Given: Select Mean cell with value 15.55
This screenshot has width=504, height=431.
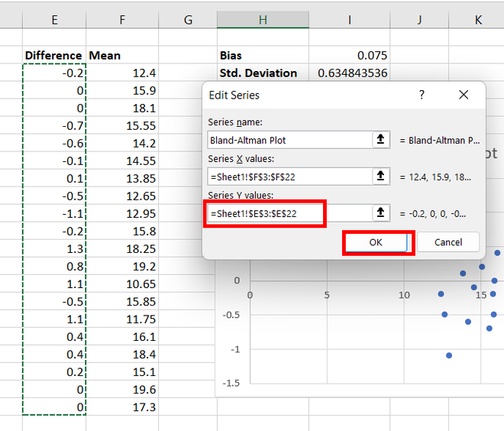Looking at the screenshot, I should [x=122, y=125].
